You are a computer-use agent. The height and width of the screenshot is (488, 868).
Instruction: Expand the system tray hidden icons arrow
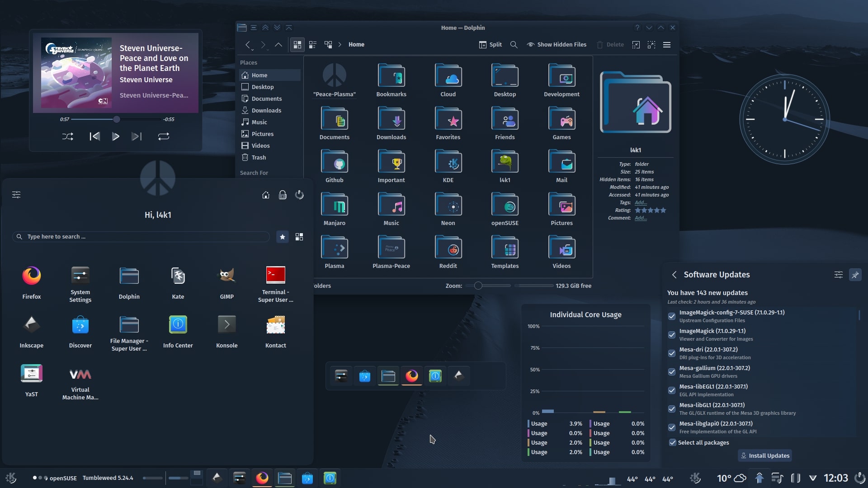pos(813,478)
